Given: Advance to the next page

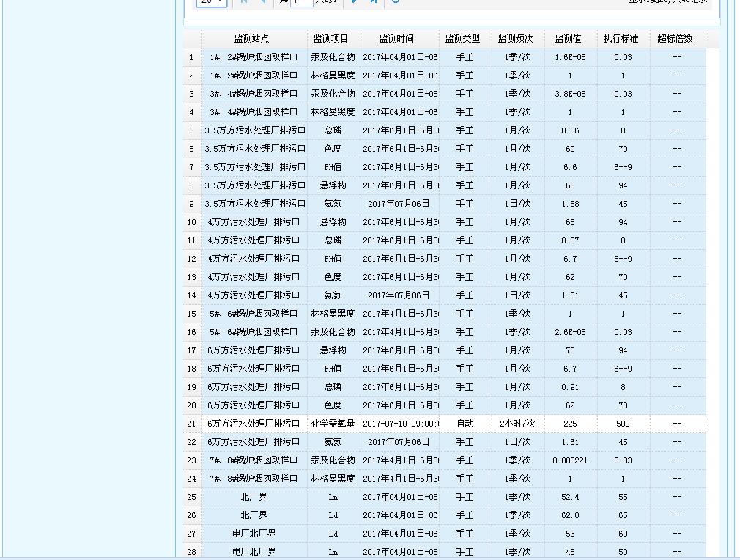Looking at the screenshot, I should [x=355, y=2].
